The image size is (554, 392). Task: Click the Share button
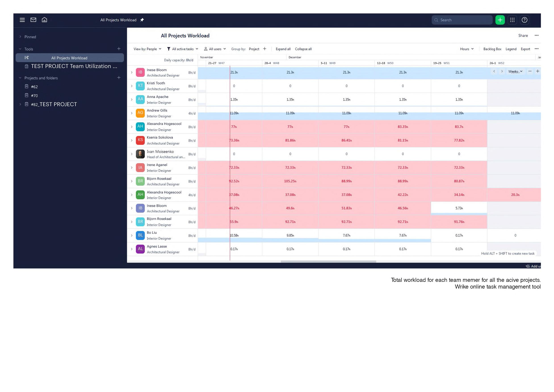(523, 36)
